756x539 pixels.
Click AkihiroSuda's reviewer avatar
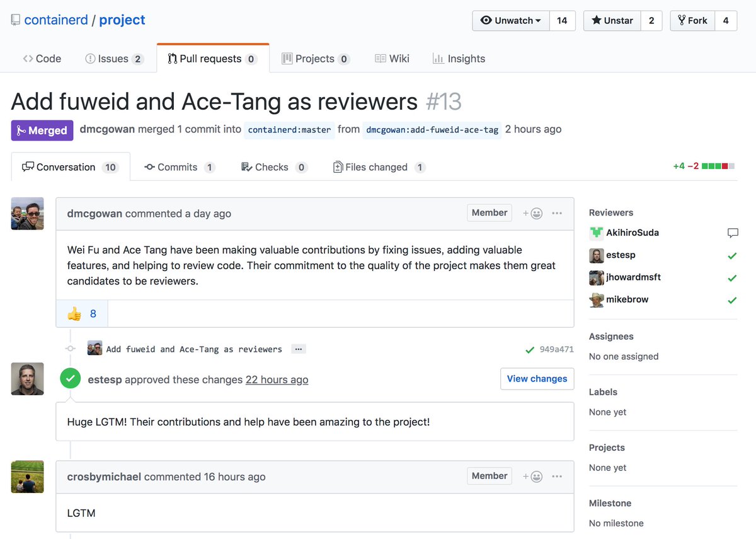[596, 233]
